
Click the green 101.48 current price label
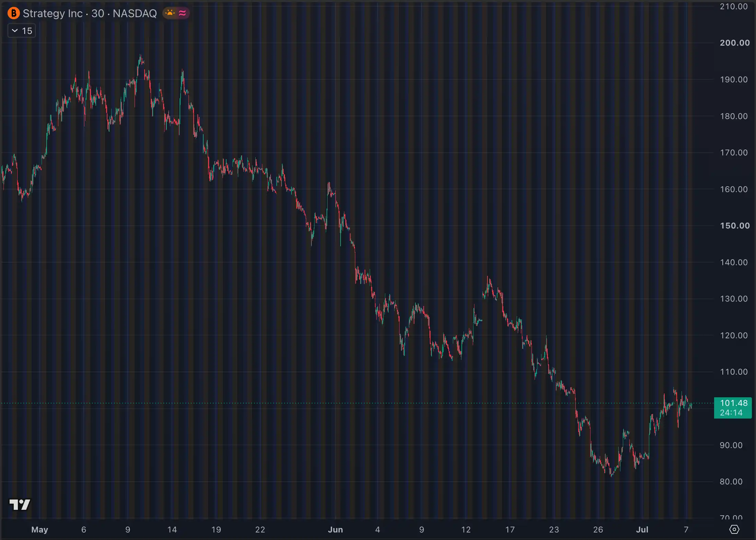734,403
